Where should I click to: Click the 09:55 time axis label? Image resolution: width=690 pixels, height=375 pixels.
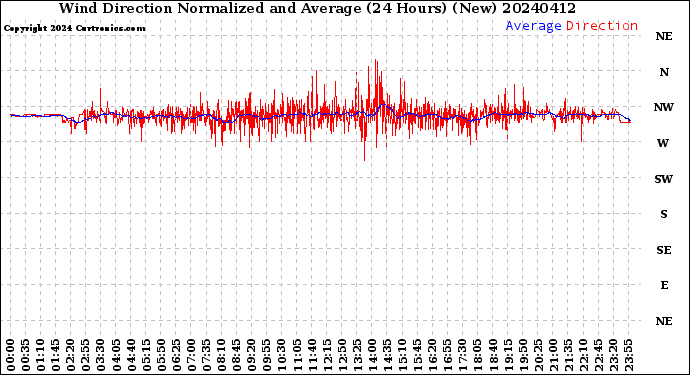point(266,355)
